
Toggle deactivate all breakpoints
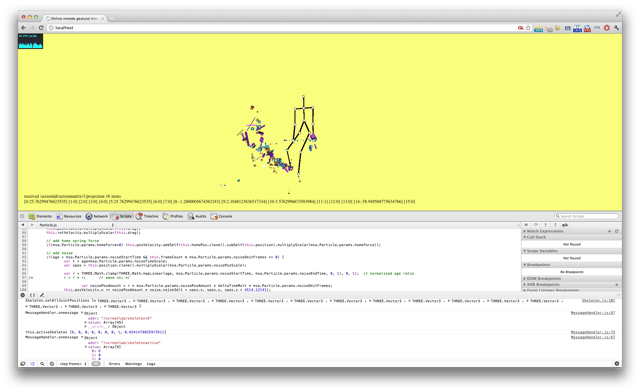coord(565,225)
